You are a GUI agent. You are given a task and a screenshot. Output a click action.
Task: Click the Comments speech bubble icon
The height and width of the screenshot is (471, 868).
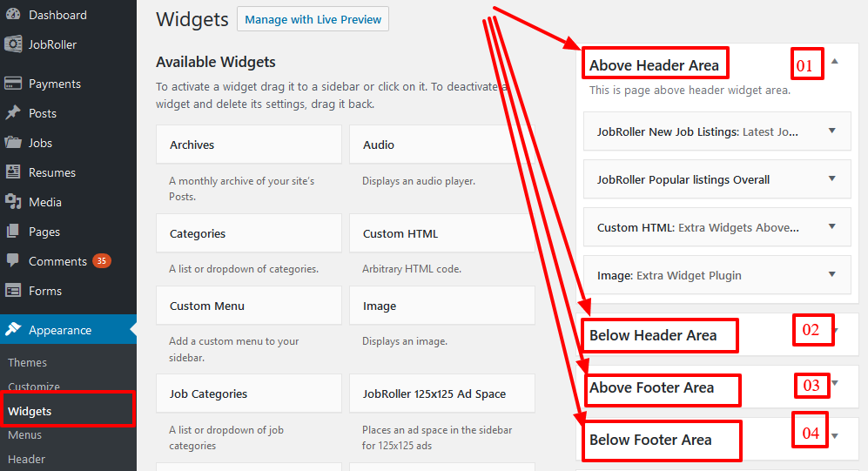coord(13,260)
